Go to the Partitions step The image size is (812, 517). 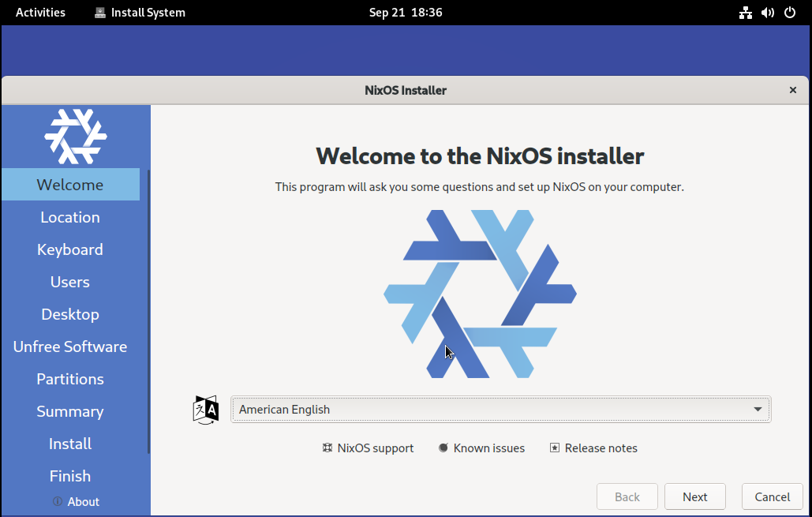(x=70, y=379)
